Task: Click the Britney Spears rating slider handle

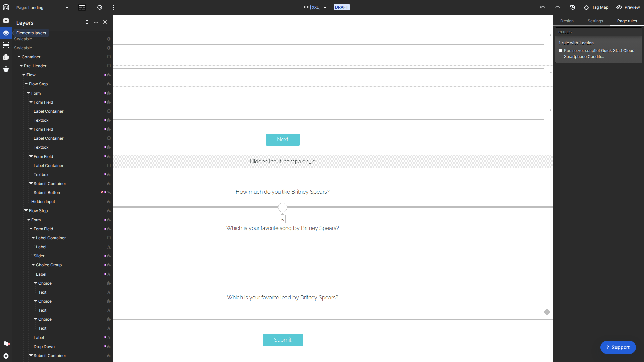Action: tap(283, 207)
